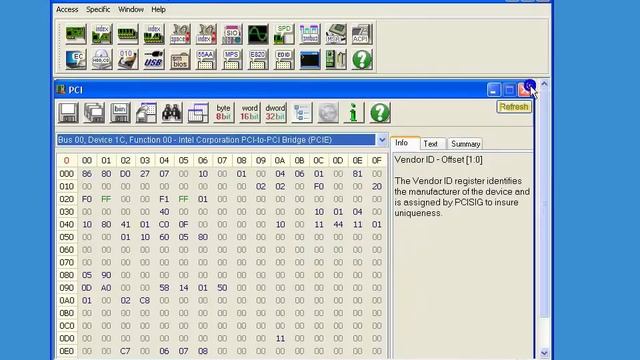Click the Save All multiple-floppies icon
Image resolution: width=640 pixels, height=360 pixels.
coord(94,113)
